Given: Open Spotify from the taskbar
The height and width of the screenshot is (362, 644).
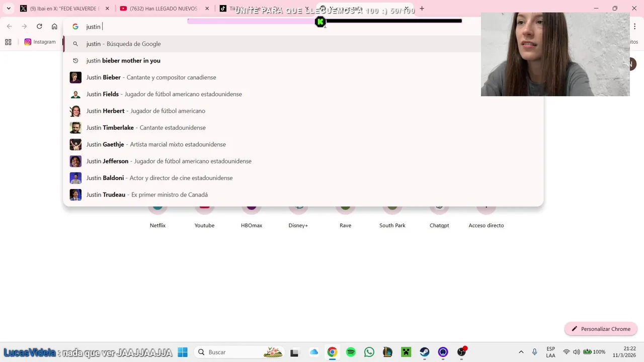Looking at the screenshot, I should pos(351,352).
